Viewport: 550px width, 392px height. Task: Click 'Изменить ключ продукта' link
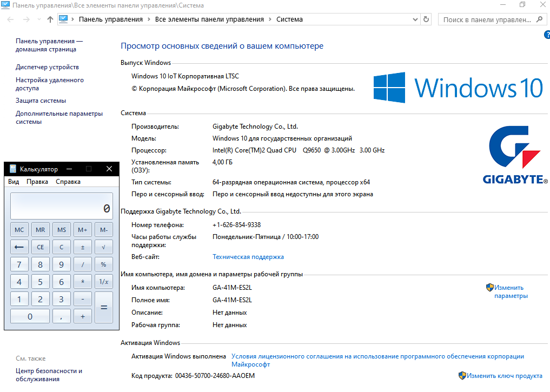point(501,376)
